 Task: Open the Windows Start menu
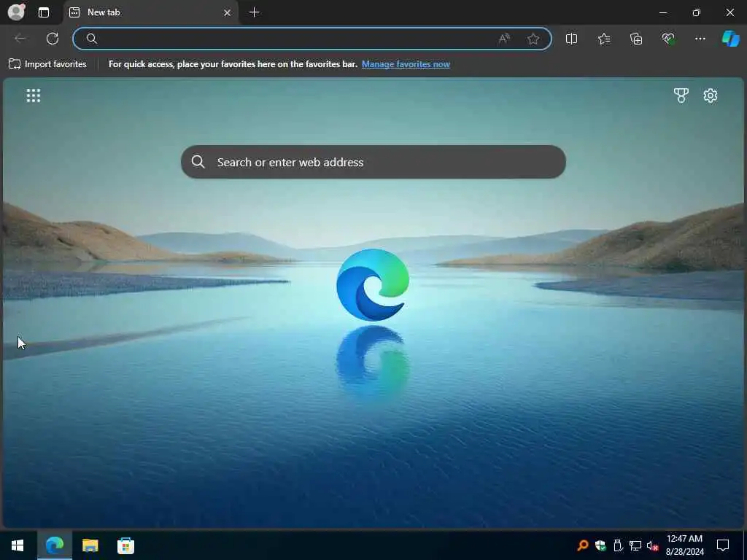pyautogui.click(x=18, y=545)
